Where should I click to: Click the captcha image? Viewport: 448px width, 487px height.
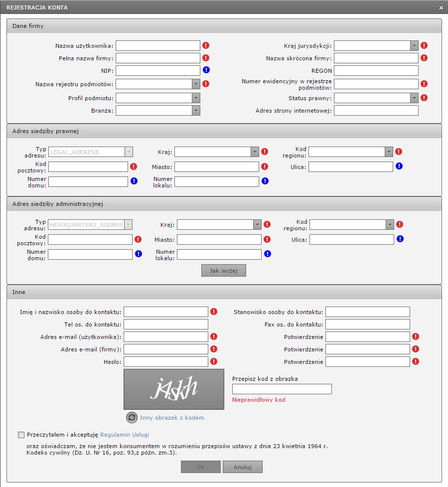tap(174, 389)
